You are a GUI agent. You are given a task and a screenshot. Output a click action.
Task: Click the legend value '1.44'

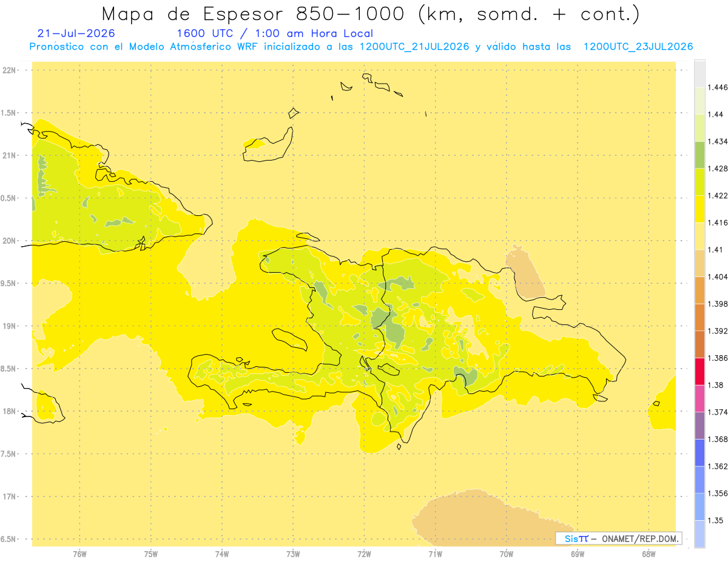point(715,115)
